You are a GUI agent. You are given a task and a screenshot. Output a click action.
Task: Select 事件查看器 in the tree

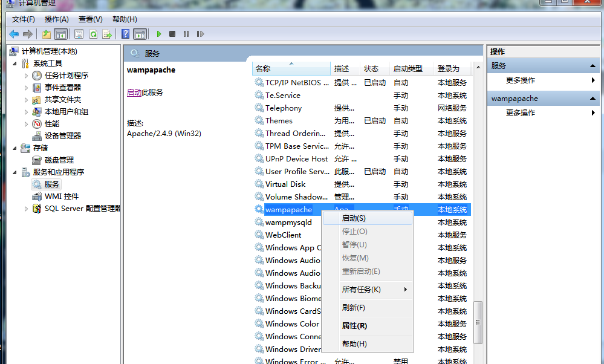coord(63,88)
